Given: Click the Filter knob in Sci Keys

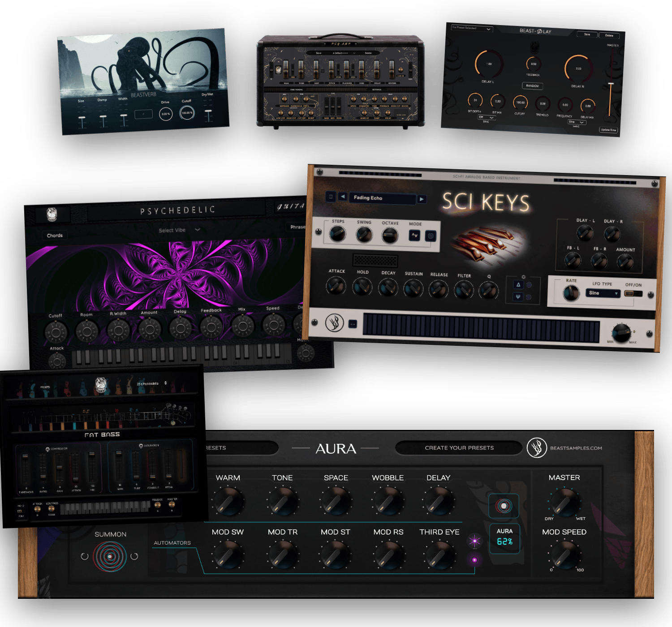Looking at the screenshot, I should tap(464, 290).
